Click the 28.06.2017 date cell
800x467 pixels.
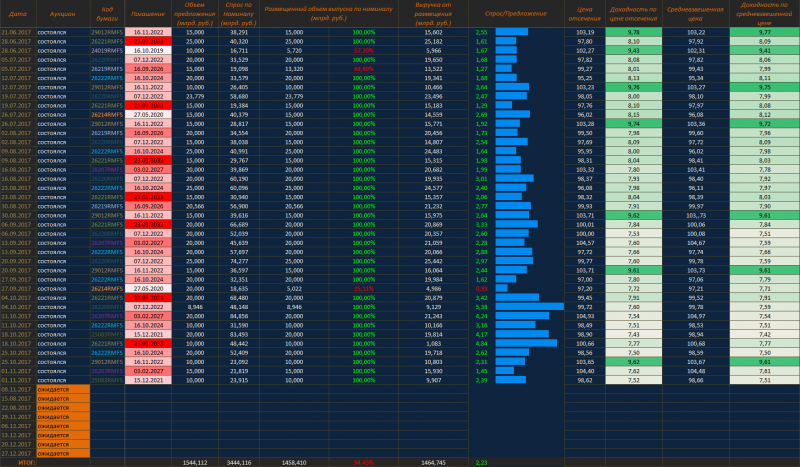click(17, 50)
